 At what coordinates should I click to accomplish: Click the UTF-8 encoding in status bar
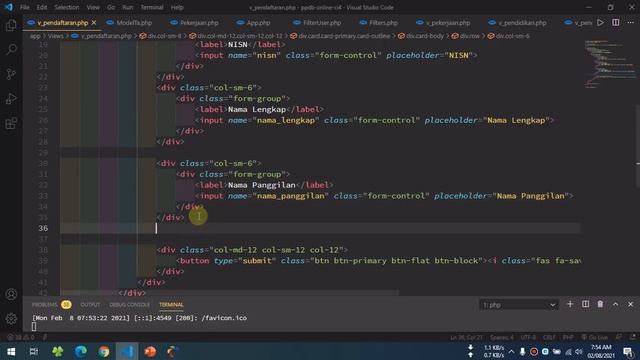pos(528,337)
